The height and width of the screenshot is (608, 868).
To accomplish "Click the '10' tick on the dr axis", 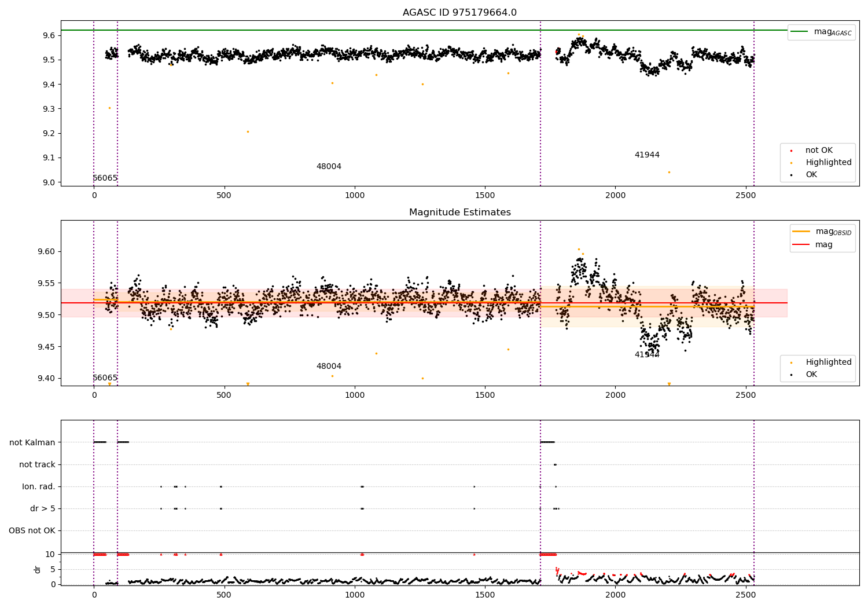I will click(x=50, y=554).
